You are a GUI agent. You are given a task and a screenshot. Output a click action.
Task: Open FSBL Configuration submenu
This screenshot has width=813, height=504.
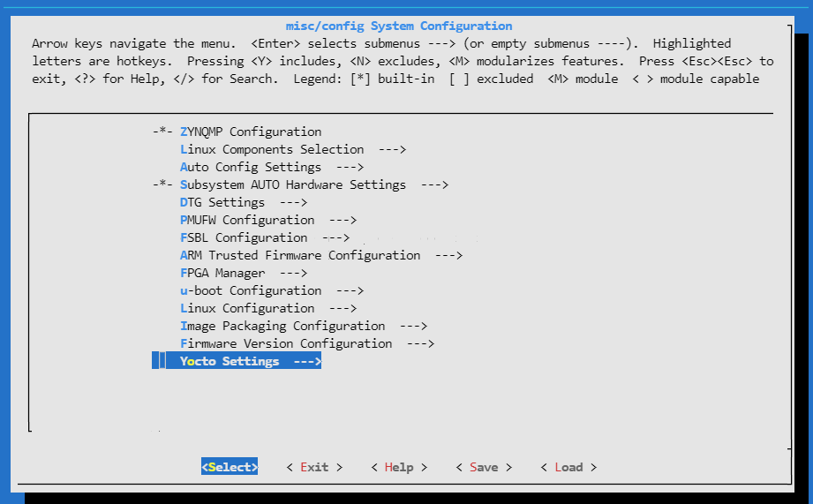click(265, 237)
